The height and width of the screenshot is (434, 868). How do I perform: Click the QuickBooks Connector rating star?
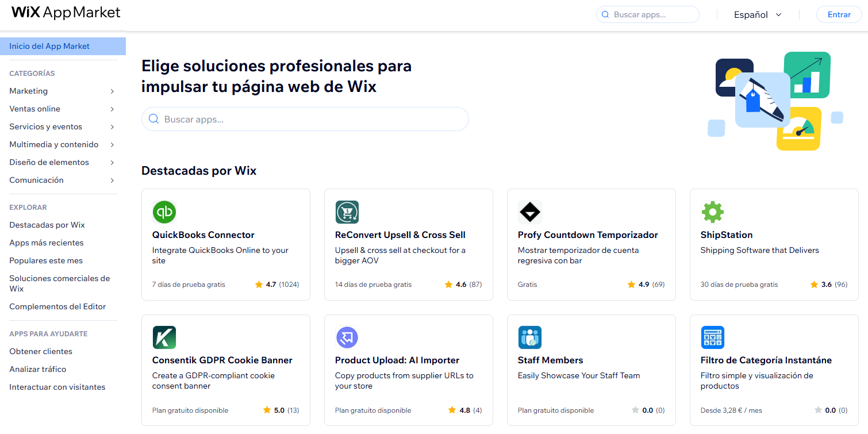click(259, 285)
